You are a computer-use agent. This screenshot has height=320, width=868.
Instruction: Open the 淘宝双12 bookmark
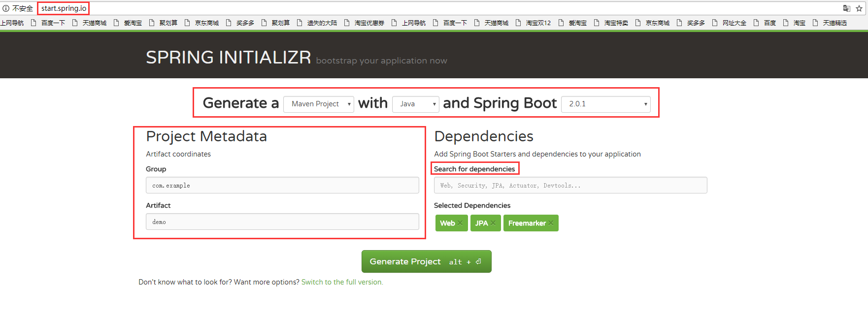click(534, 23)
